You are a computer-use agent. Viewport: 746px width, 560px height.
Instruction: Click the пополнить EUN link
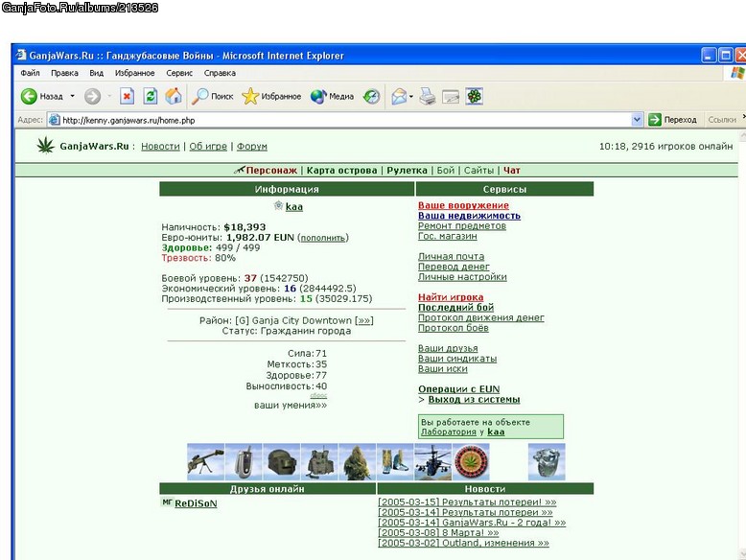323,238
